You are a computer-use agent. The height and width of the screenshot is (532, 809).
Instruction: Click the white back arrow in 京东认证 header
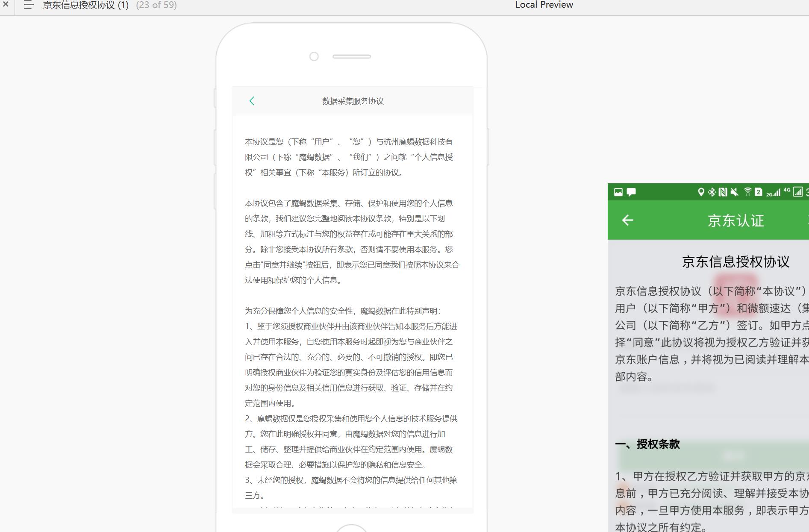627,220
